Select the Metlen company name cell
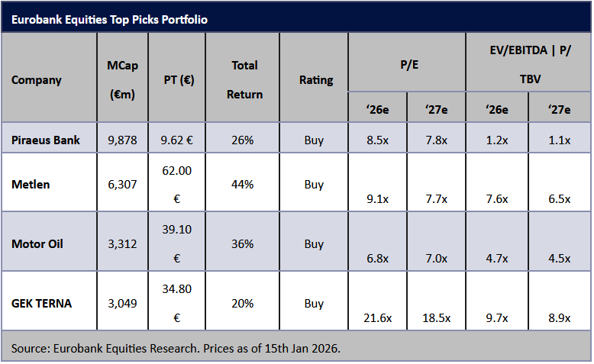Image resolution: width=594 pixels, height=364 pixels. pyautogui.click(x=31, y=184)
